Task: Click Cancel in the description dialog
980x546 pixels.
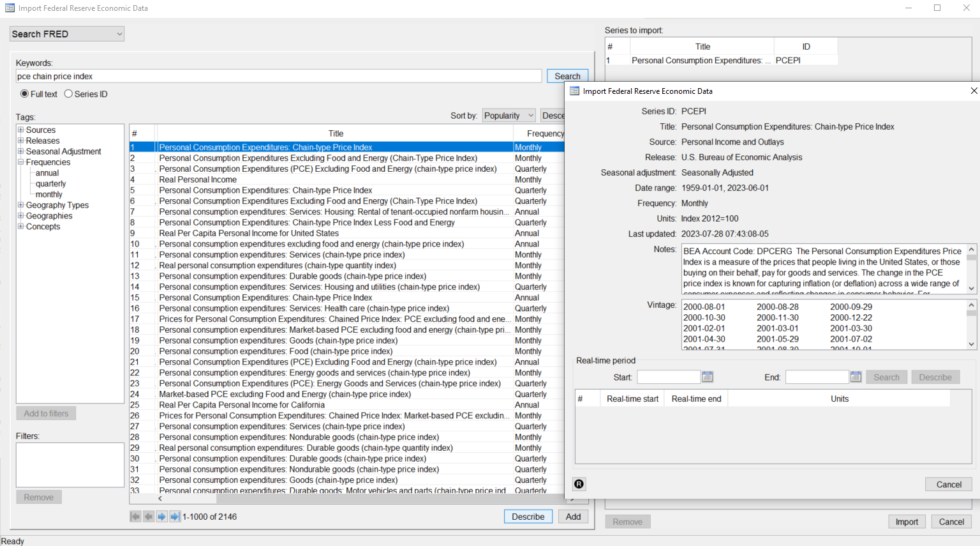Action: (x=949, y=484)
